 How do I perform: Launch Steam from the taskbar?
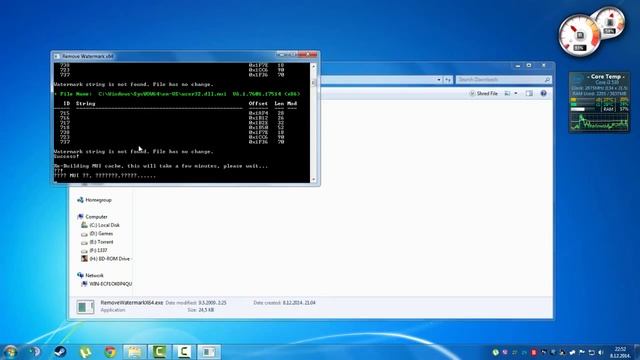[60, 351]
